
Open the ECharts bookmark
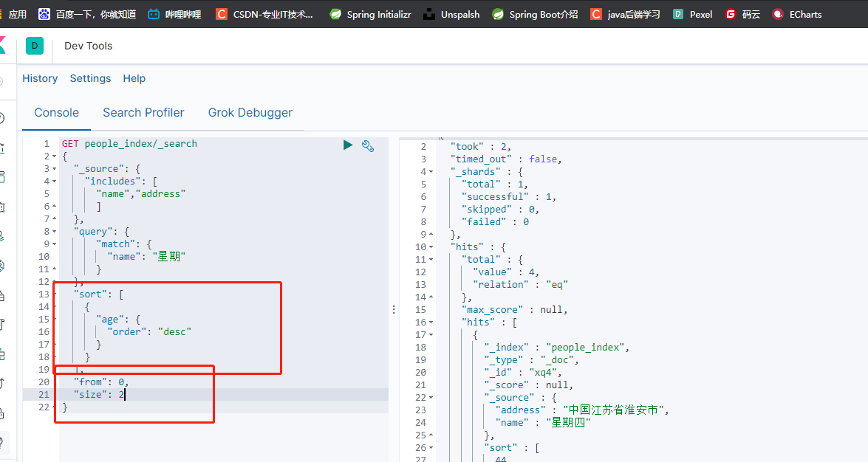tap(796, 14)
